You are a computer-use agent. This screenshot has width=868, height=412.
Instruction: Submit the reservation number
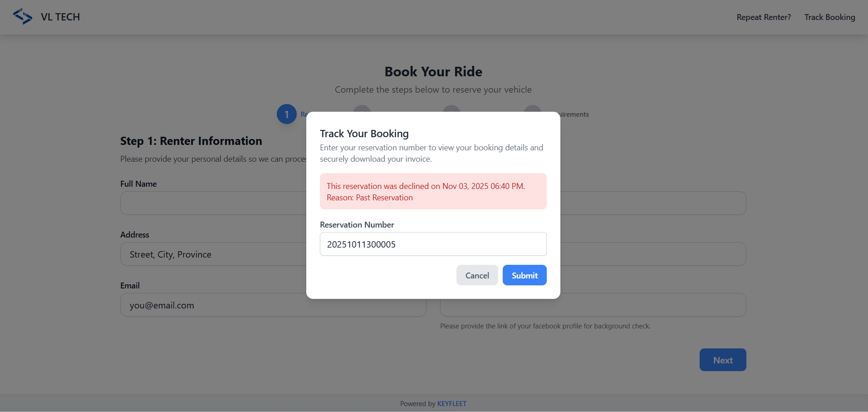click(524, 275)
